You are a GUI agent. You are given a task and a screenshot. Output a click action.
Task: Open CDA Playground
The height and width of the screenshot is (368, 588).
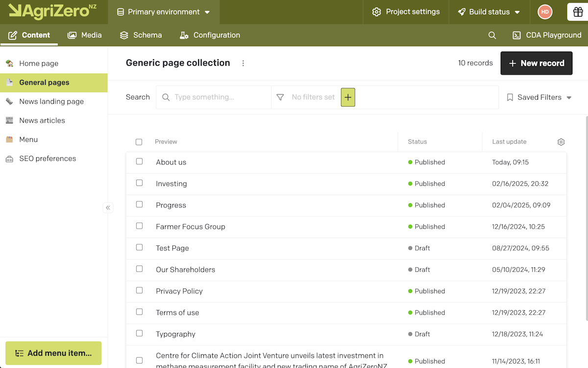point(547,35)
